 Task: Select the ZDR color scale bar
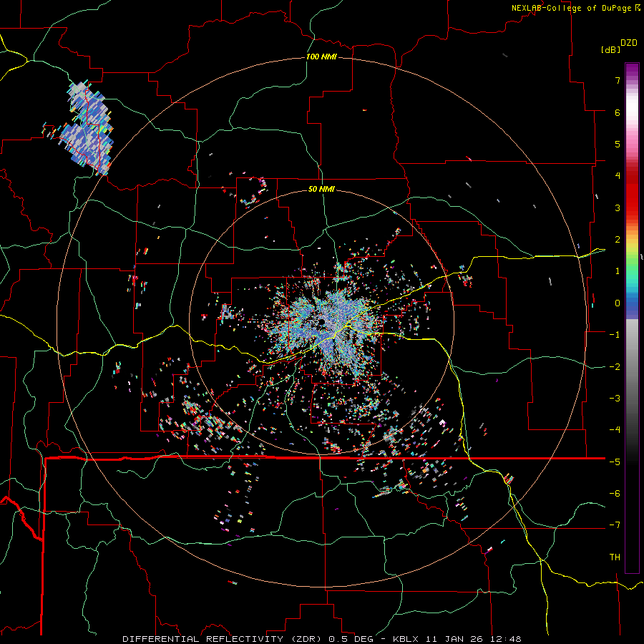tap(632, 318)
